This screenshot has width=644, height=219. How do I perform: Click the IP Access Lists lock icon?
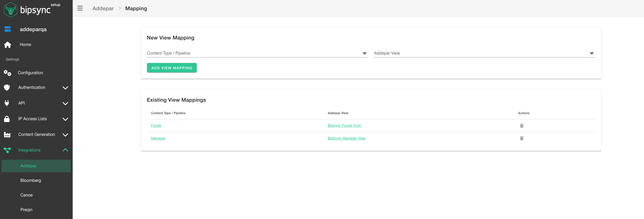7,119
